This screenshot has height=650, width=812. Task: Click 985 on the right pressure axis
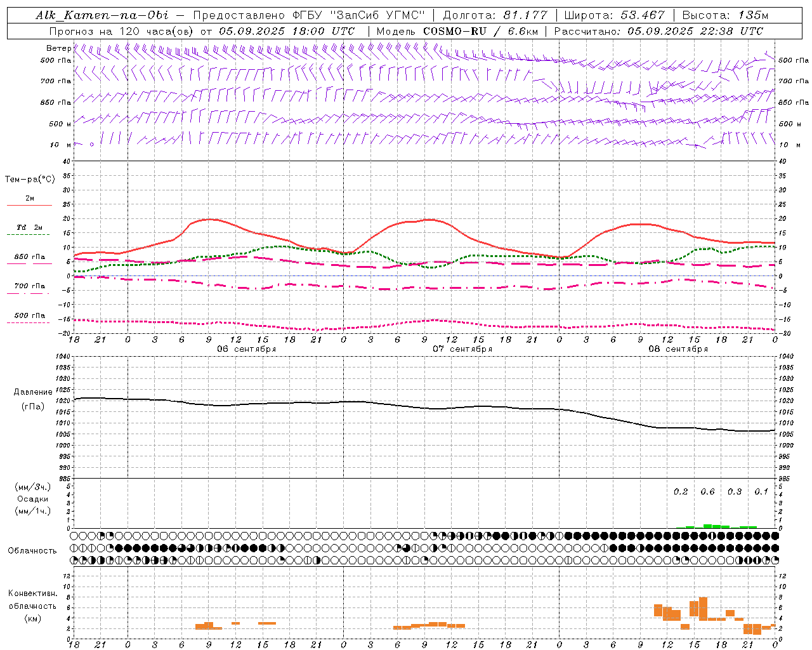pyautogui.click(x=785, y=479)
